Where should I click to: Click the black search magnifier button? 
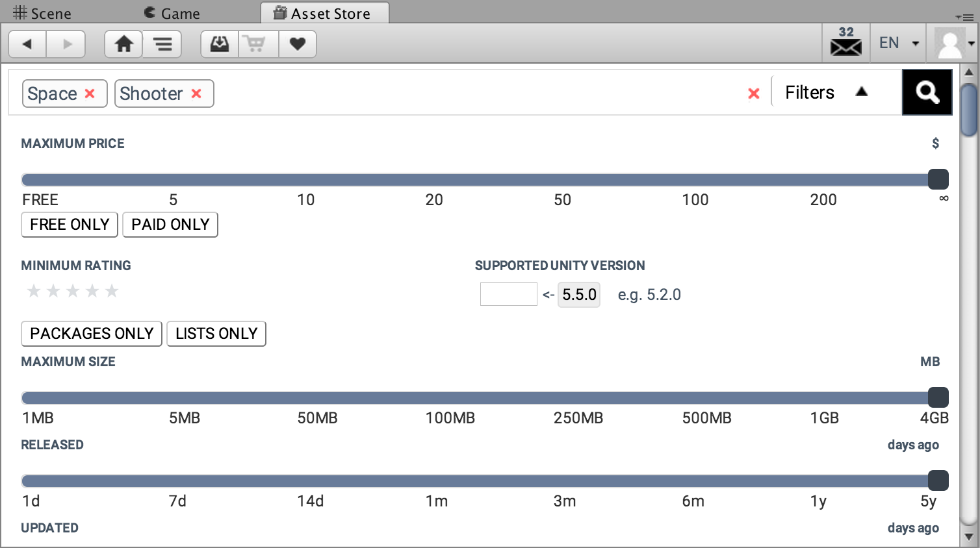tap(927, 93)
